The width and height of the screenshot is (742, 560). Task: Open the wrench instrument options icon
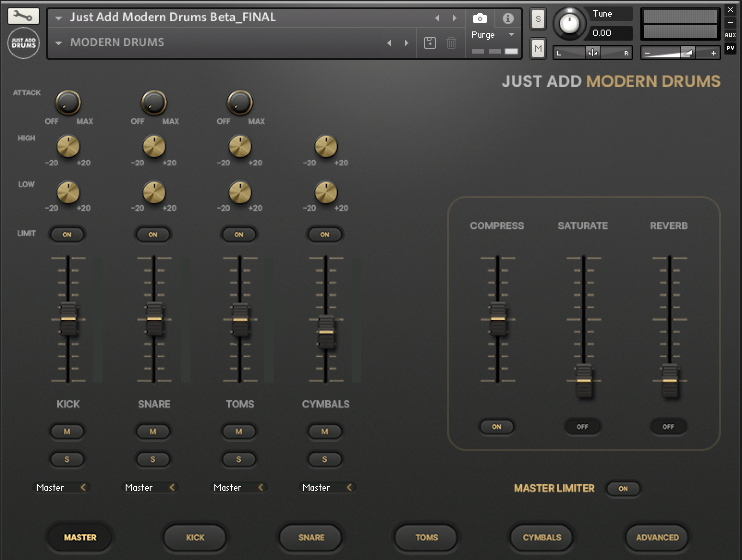pyautogui.click(x=24, y=16)
